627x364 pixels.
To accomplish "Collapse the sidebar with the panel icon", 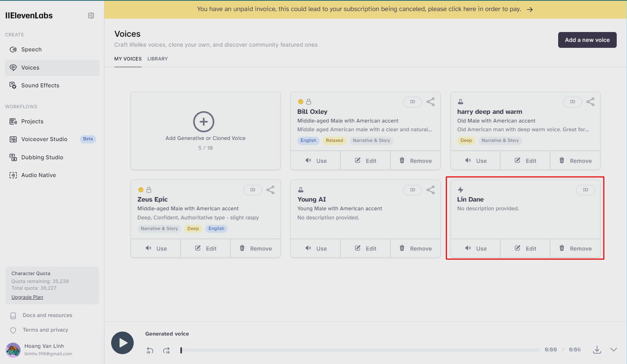I will click(x=91, y=16).
